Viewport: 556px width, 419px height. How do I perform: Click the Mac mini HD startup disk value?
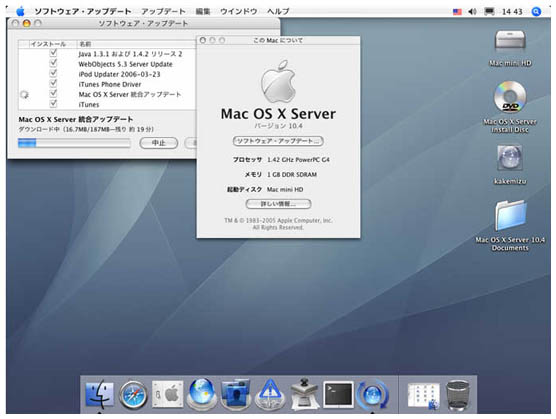tap(285, 189)
